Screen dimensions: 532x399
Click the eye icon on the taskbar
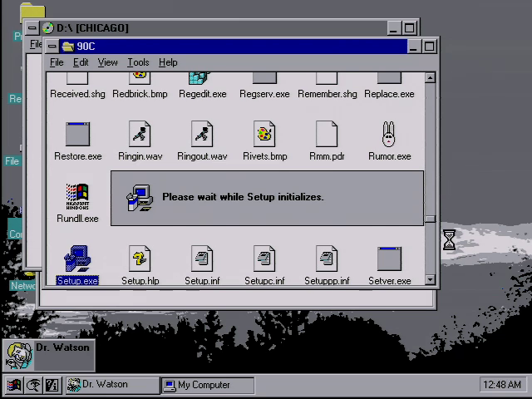click(33, 385)
